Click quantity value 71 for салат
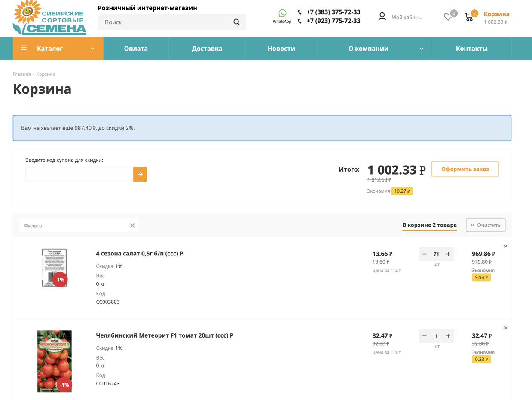 click(x=436, y=254)
